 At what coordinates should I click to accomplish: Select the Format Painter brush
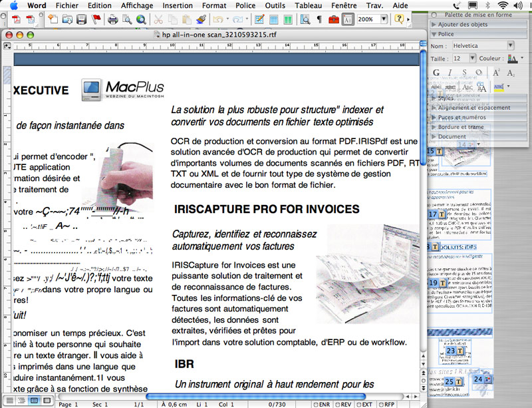[x=201, y=19]
